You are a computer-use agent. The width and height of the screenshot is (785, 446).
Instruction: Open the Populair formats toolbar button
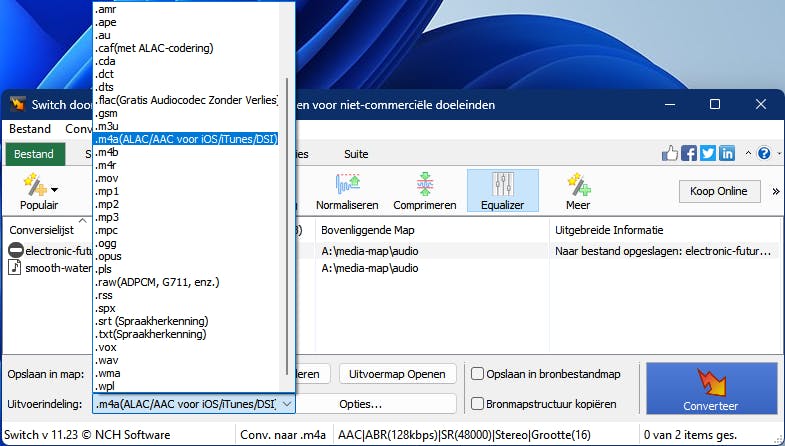pyautogui.click(x=39, y=191)
